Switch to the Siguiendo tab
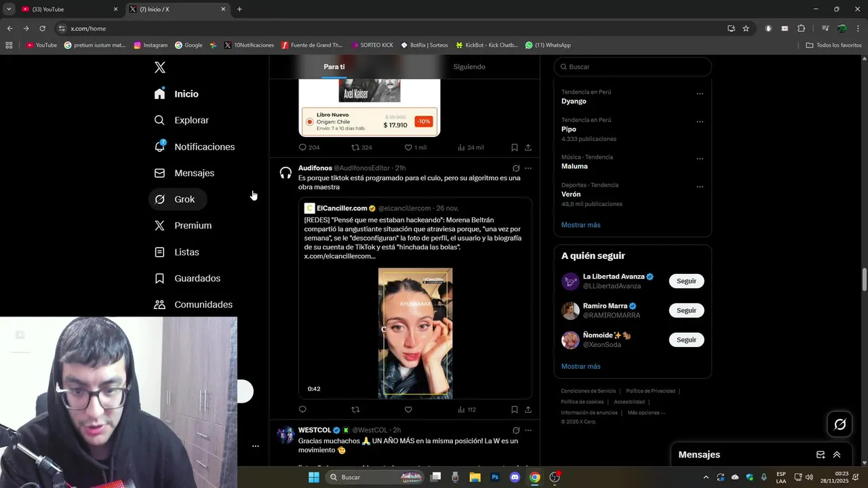 coord(469,67)
